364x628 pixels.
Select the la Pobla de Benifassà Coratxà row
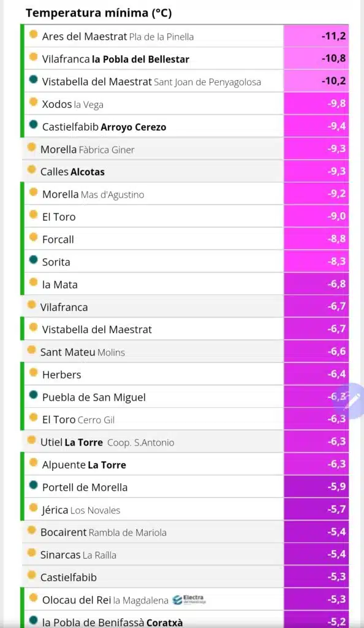click(185, 619)
